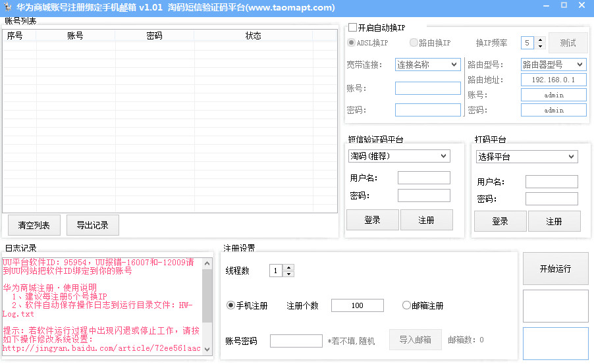Choose the 手机注册 radio option

230,305
